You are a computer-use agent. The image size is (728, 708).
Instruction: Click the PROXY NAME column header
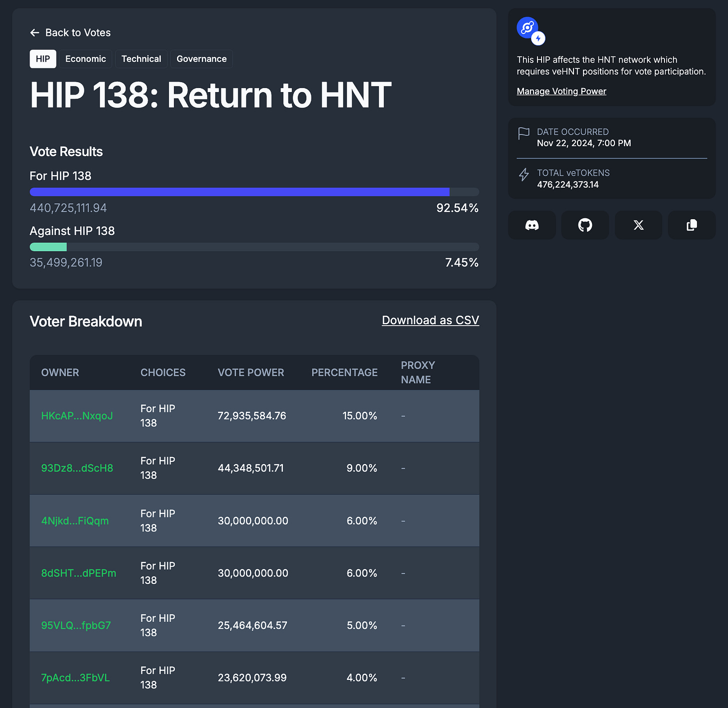pyautogui.click(x=418, y=373)
